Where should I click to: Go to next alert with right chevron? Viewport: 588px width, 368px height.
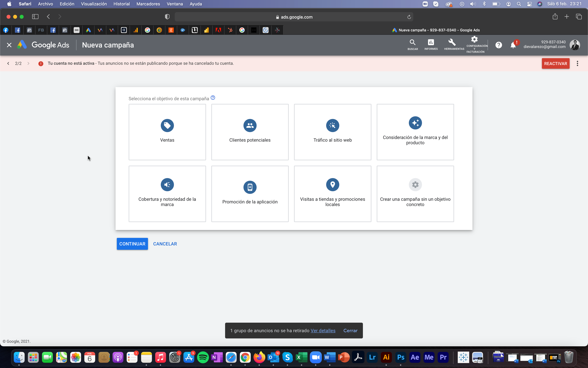pyautogui.click(x=28, y=63)
